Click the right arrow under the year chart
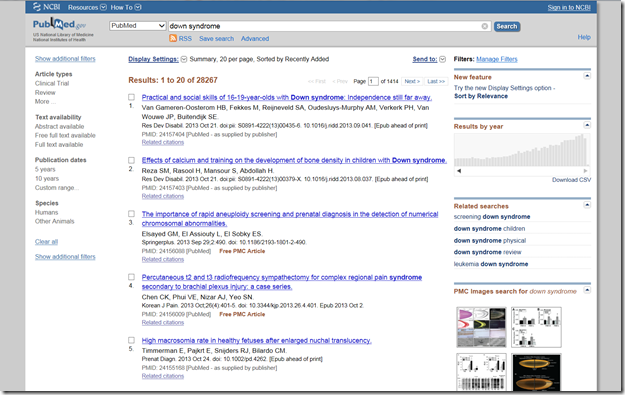This screenshot has width=625, height=395. (x=586, y=171)
